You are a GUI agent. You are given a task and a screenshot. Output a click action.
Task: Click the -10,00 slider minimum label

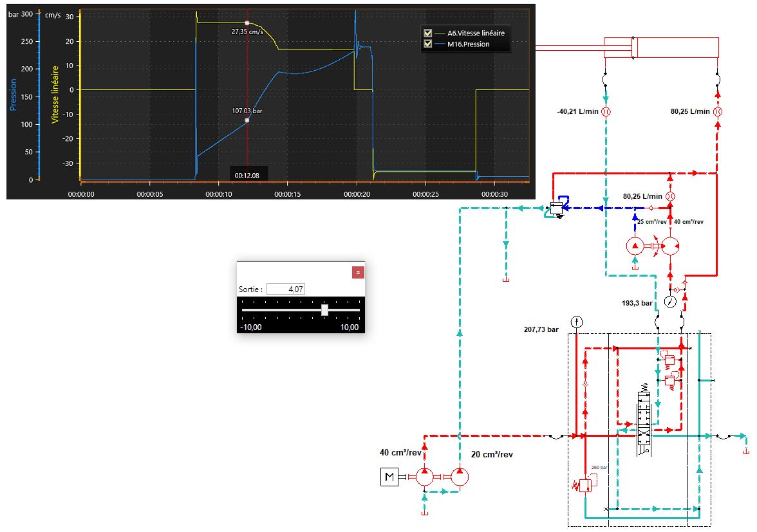[251, 327]
